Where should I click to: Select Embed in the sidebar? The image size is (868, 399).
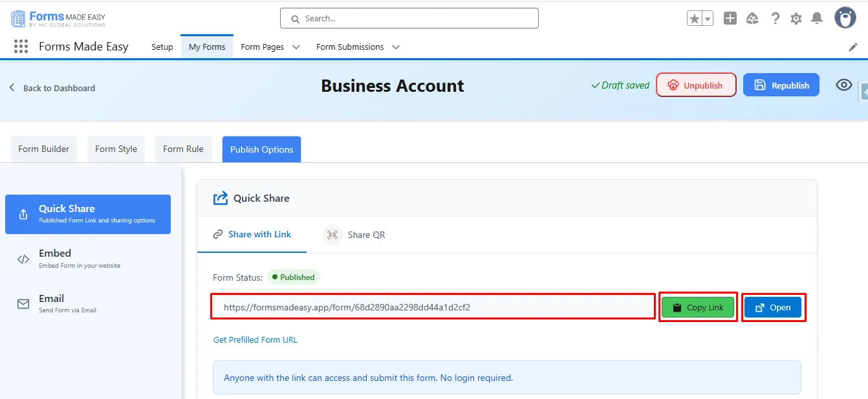(x=55, y=258)
